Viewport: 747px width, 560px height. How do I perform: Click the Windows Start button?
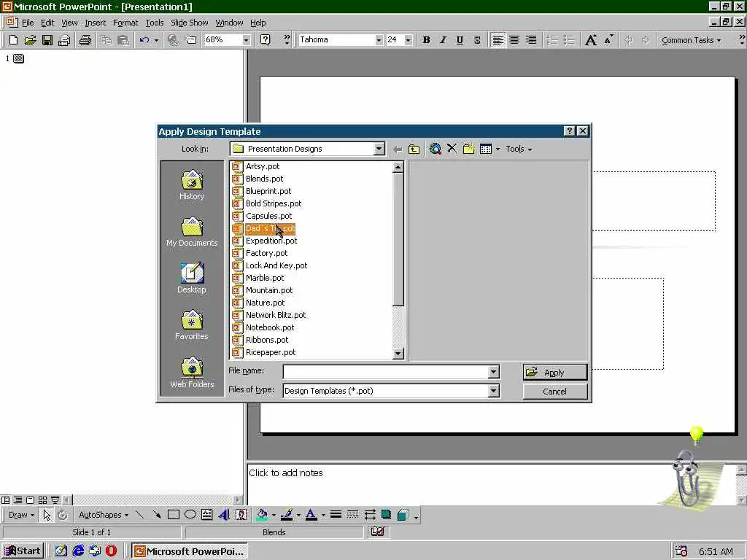point(23,551)
